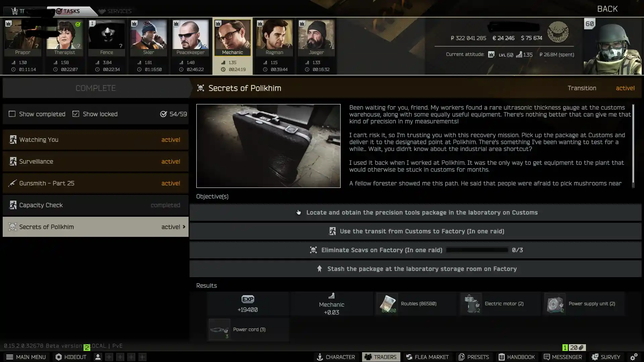Click the Power cord reward icon

[x=219, y=329]
